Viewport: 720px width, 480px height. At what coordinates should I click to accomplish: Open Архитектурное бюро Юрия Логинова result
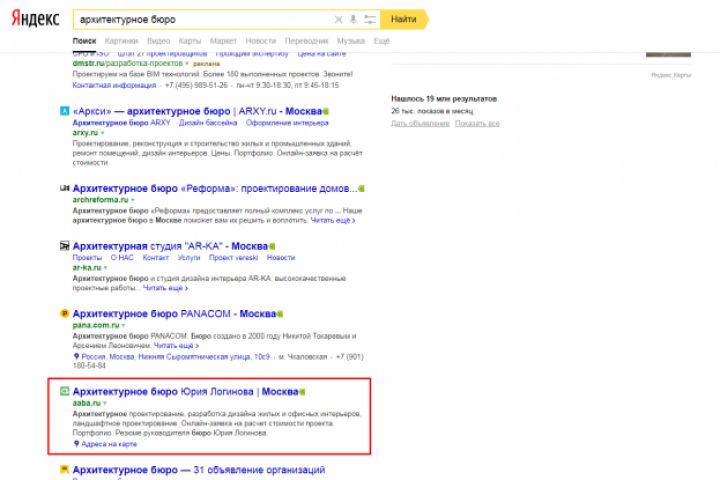click(x=186, y=392)
